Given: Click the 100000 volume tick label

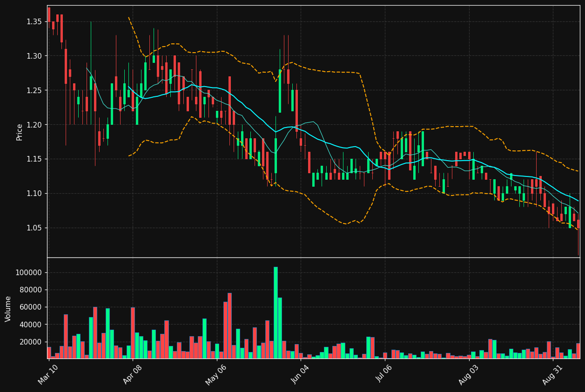Looking at the screenshot, I should coord(29,272).
